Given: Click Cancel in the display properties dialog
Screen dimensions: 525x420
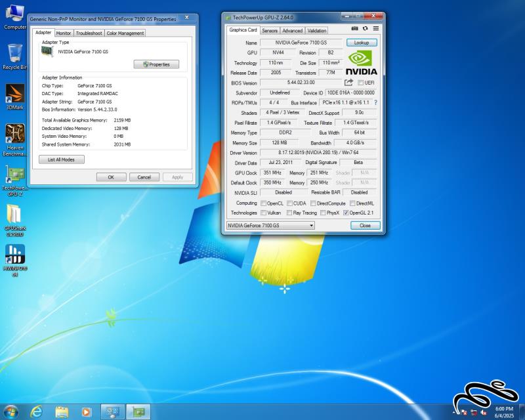Looking at the screenshot, I should (144, 177).
